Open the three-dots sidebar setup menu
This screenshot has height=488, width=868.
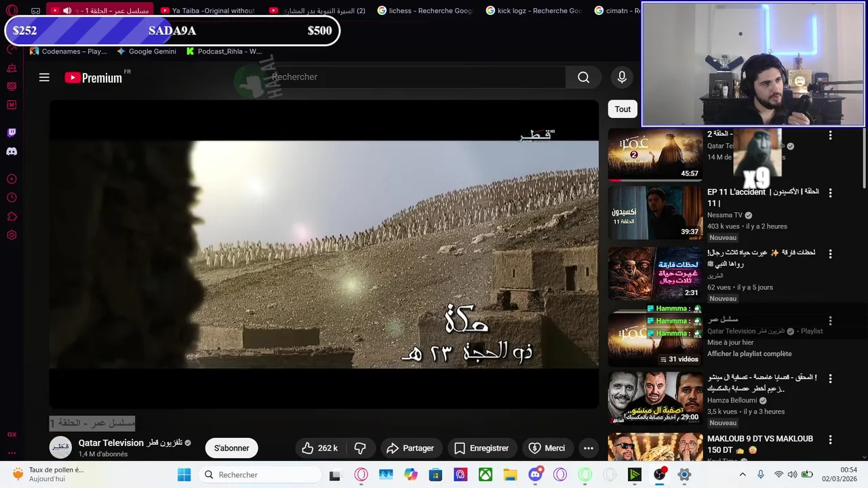pyautogui.click(x=12, y=453)
